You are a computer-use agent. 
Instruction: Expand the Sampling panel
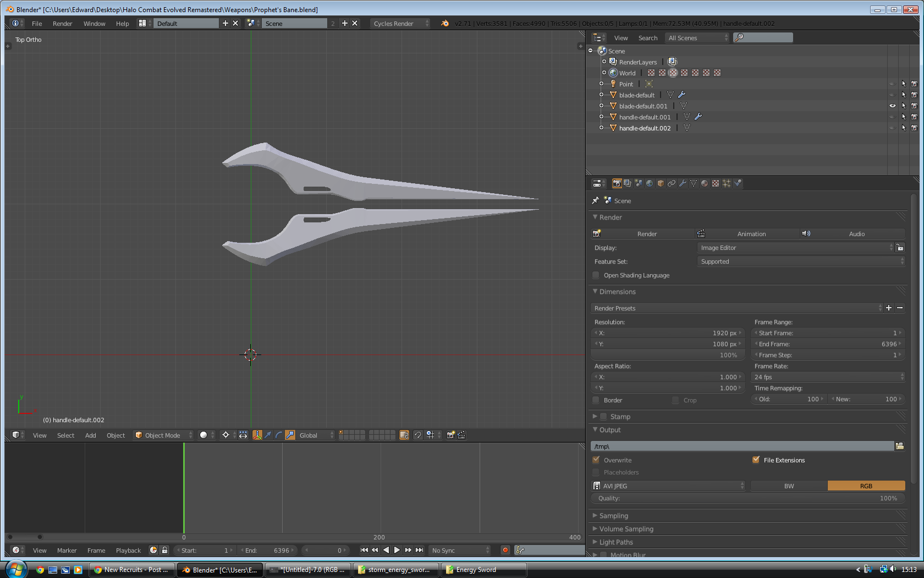613,516
